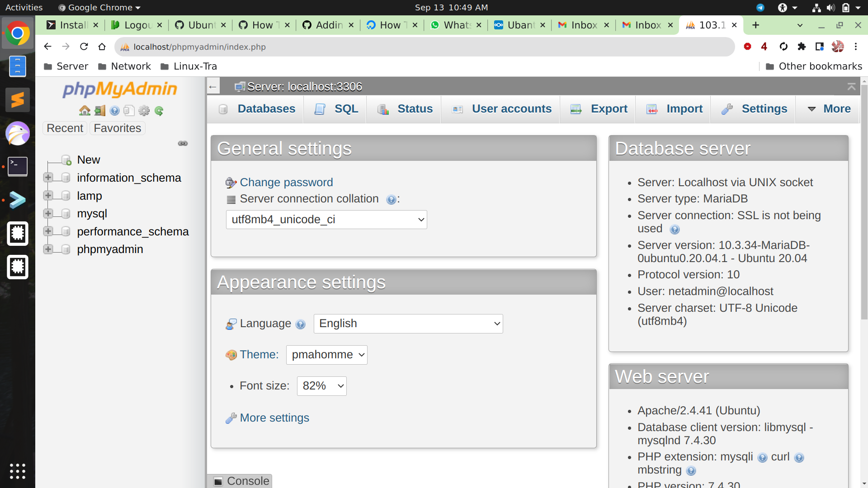Screen dimensions: 868x488
Task: Open the Status tab
Action: click(404, 109)
